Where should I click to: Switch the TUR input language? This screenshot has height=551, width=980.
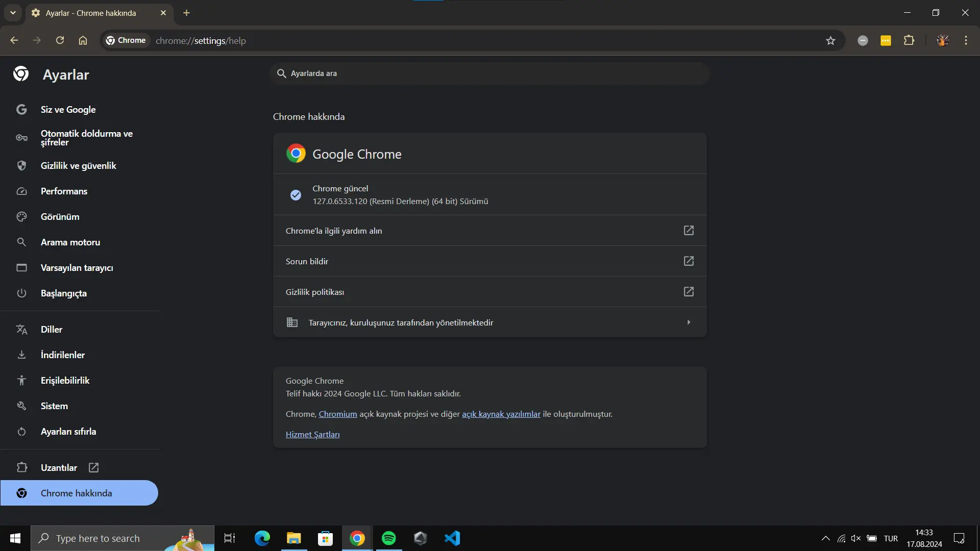point(891,538)
